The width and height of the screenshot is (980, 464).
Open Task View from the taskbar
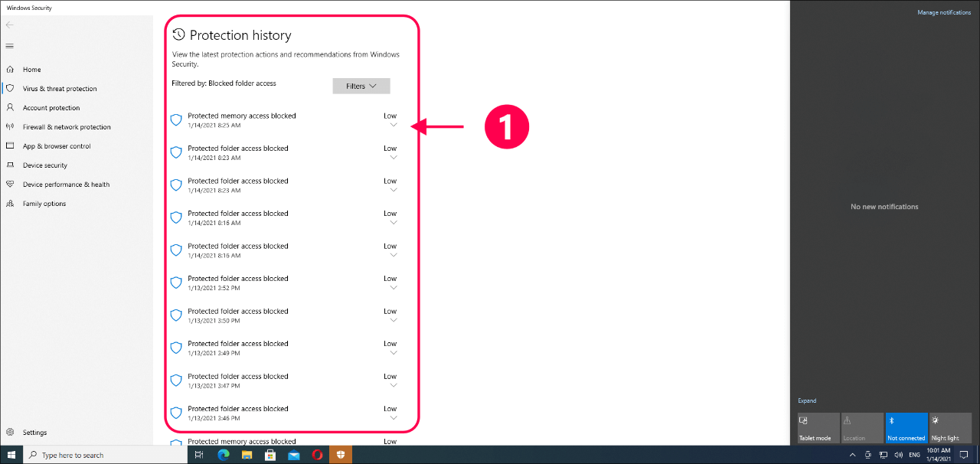tap(199, 455)
